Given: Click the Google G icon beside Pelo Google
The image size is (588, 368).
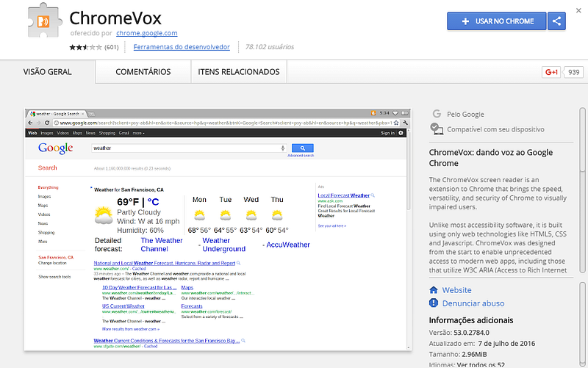Looking at the screenshot, I should pos(437,114).
